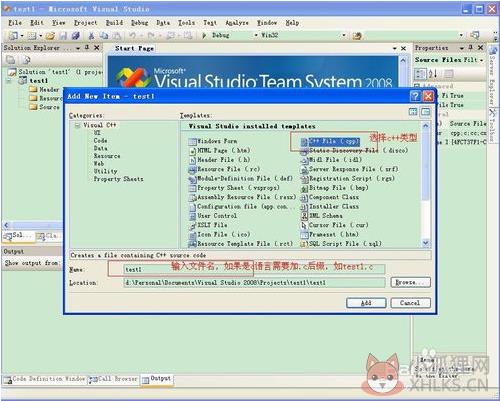Select the Resource File (.rc) template
This screenshot has width=500, height=401.
coord(224,169)
